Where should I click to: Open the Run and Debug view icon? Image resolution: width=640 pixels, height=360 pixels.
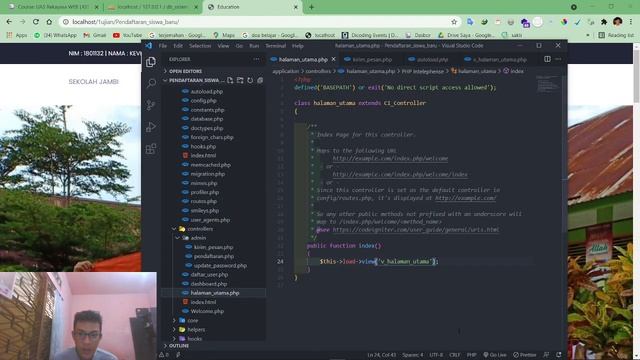click(x=151, y=127)
